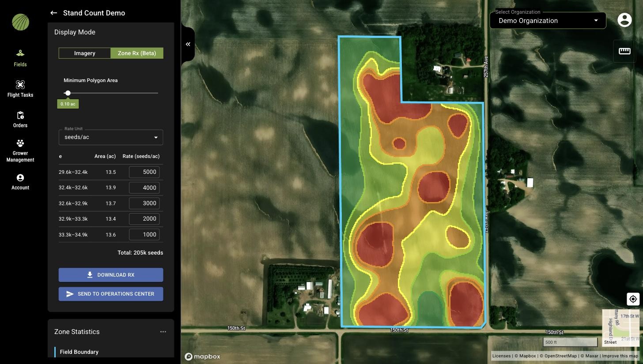Edit the rate field showing 3000
This screenshot has width=643, height=364.
tap(144, 203)
